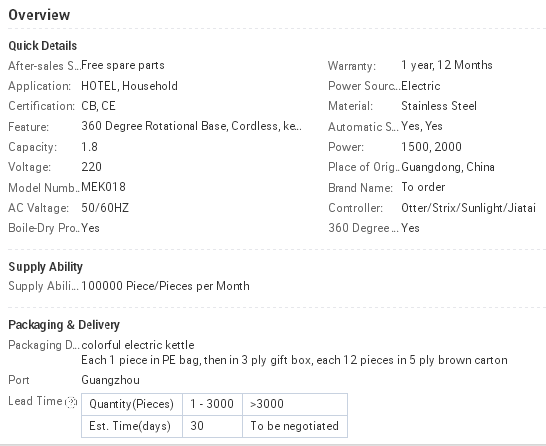This screenshot has height=446, width=546.
Task: Click the Quick Details heading
Action: pyautogui.click(x=42, y=46)
